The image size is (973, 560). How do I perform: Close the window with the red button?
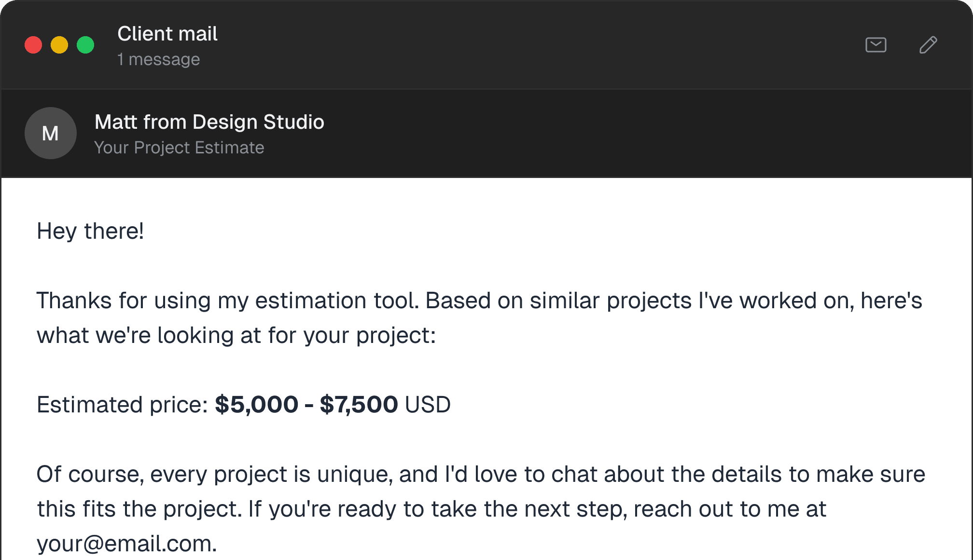pyautogui.click(x=33, y=45)
